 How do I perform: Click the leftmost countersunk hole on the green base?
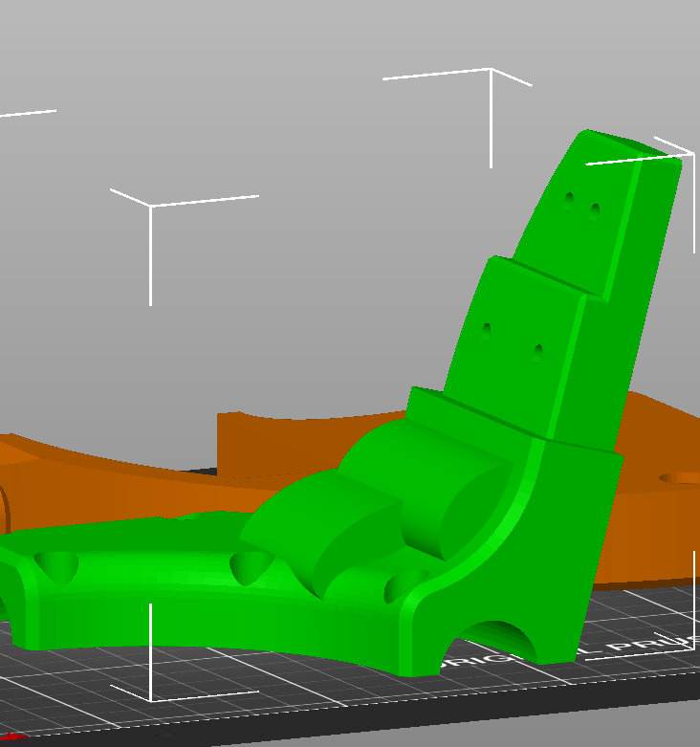coord(56,567)
